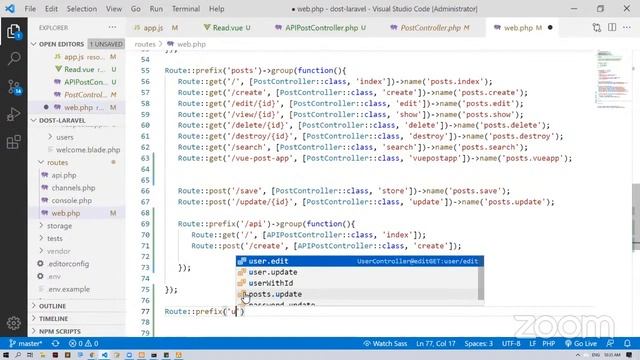
Task: Choose user.update autocomplete suggestion
Action: [356, 272]
